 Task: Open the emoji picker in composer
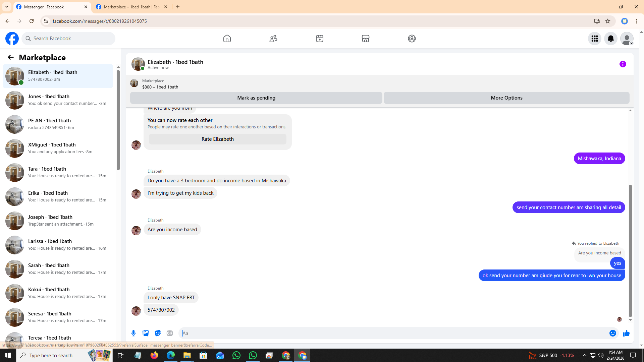click(612, 333)
